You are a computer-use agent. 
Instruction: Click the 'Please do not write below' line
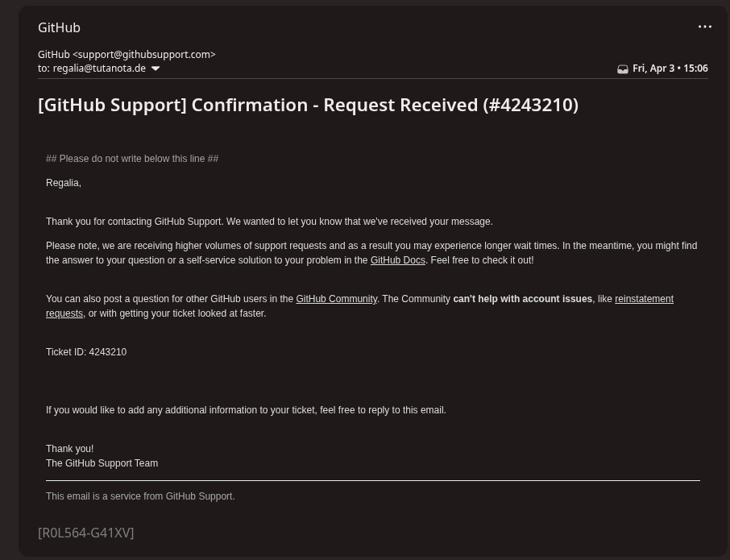(x=132, y=159)
